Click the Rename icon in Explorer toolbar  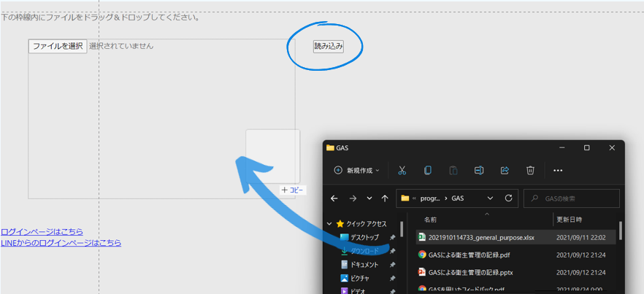pos(479,170)
